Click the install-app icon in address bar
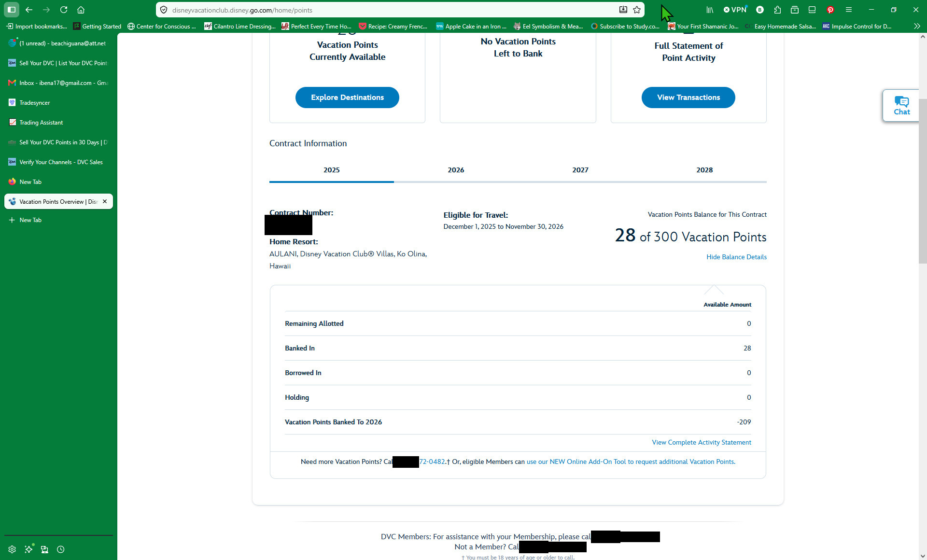 pyautogui.click(x=623, y=10)
